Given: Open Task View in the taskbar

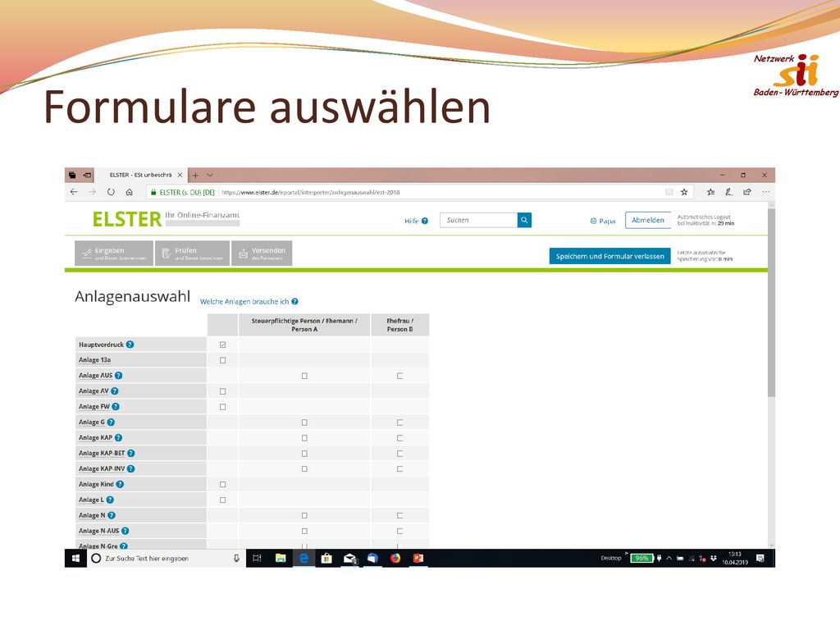Looking at the screenshot, I should pyautogui.click(x=257, y=558).
